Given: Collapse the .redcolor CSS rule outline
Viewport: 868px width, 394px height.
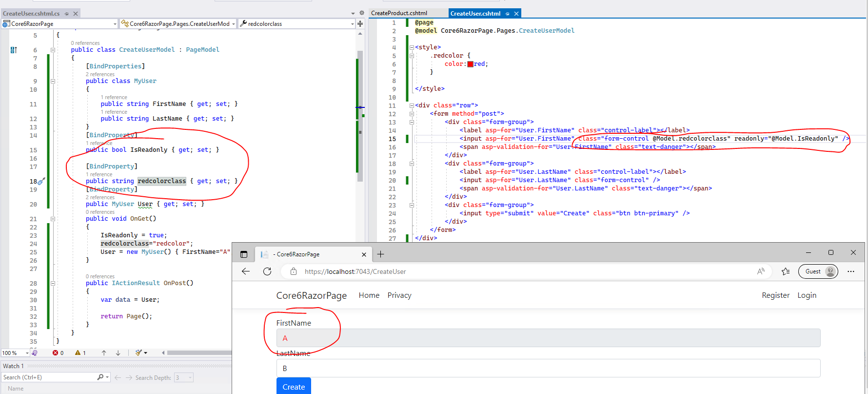Looking at the screenshot, I should coord(412,56).
